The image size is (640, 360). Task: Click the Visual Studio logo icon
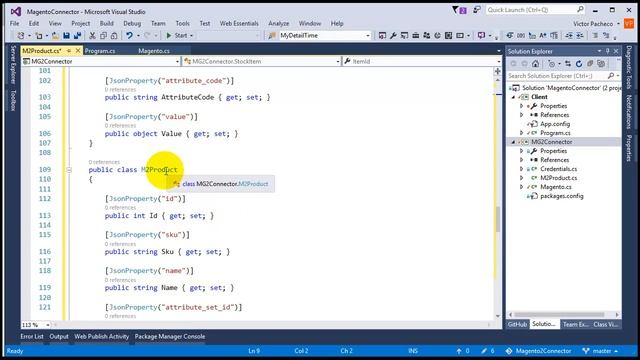[x=16, y=11]
